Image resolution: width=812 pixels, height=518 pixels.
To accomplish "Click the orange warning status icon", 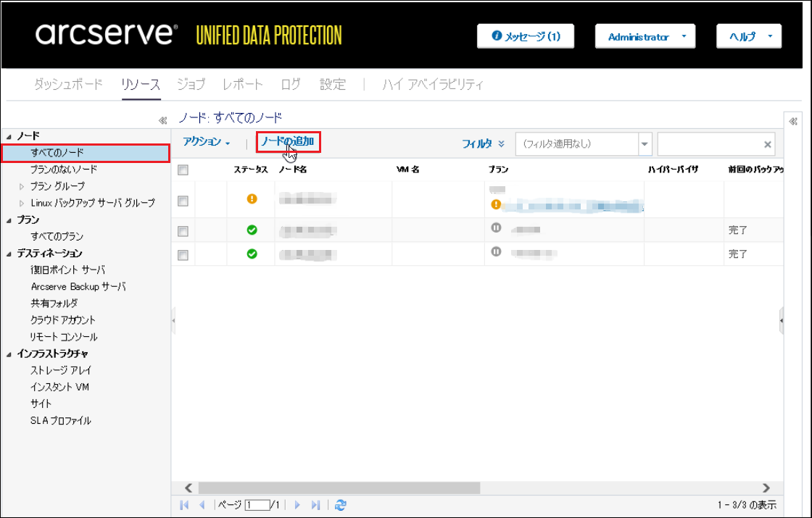I will coord(252,199).
